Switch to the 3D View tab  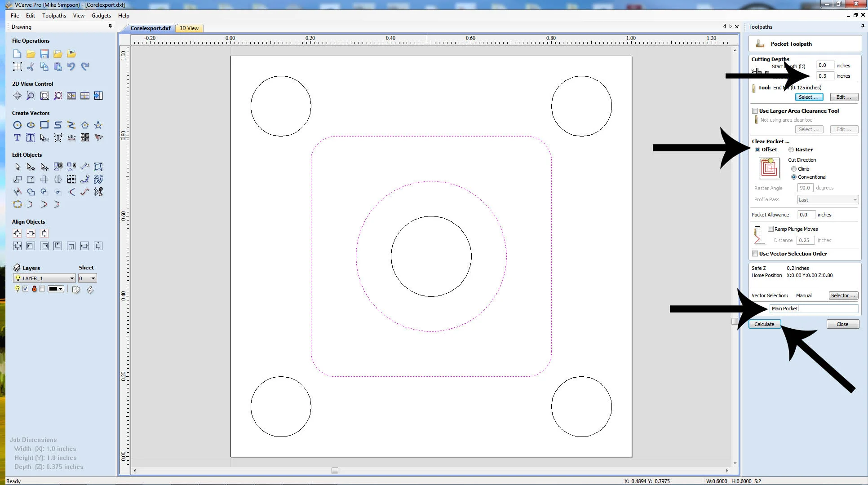click(189, 28)
